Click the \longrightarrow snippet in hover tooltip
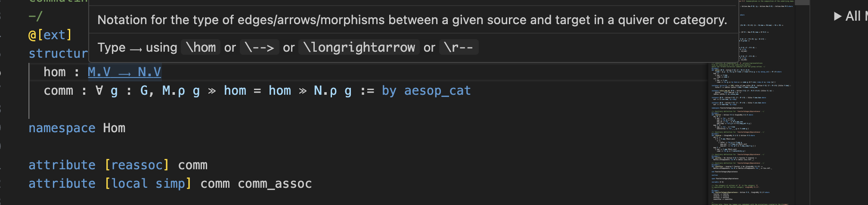The image size is (868, 205). pyautogui.click(x=359, y=47)
